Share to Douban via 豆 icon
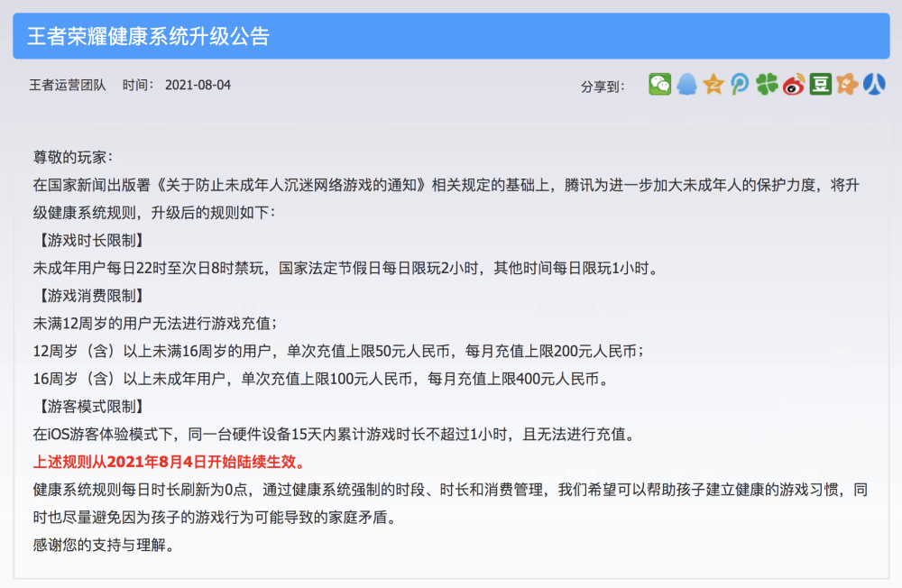The width and height of the screenshot is (902, 588). click(x=820, y=85)
